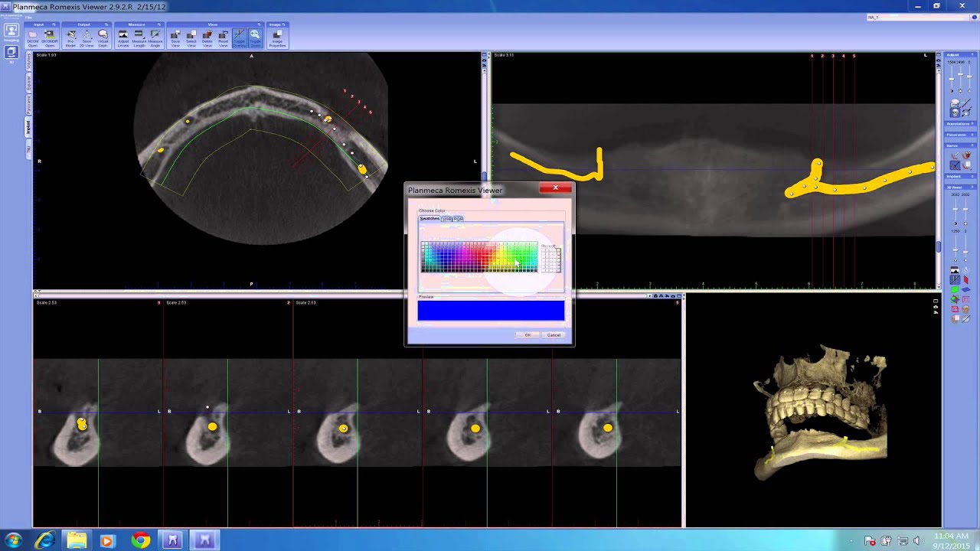Expand the Input toolbar group arrow
This screenshot has width=980, height=551.
point(54,24)
